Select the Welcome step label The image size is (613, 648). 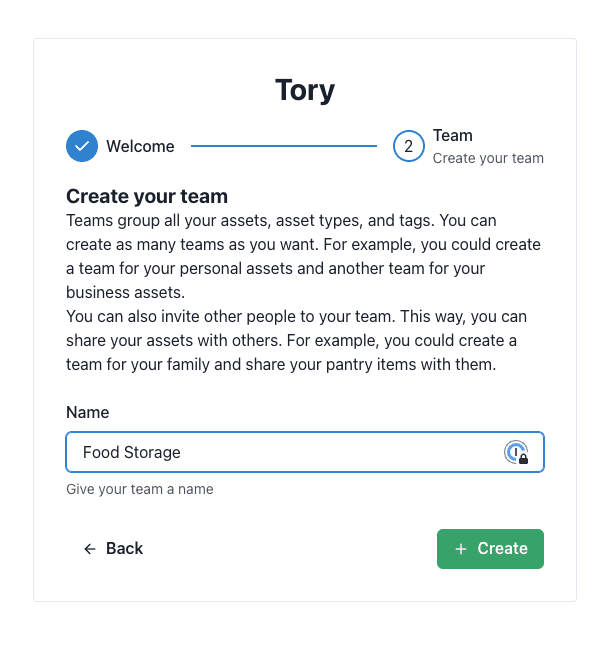[x=140, y=146]
